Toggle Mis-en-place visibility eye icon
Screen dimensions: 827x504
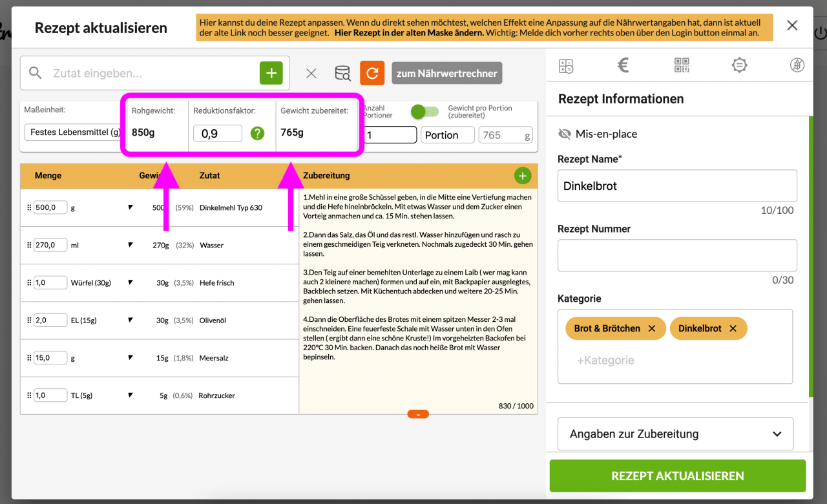coord(565,134)
